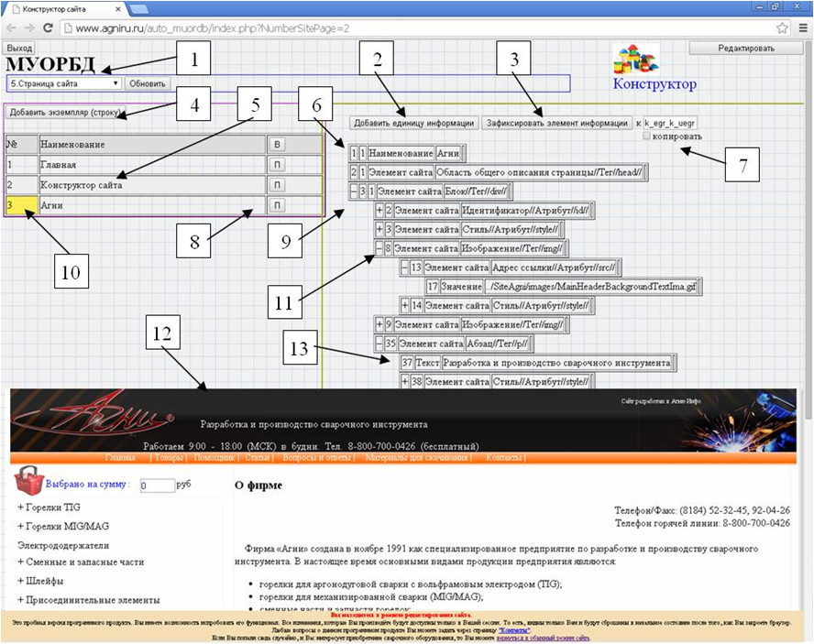
Task: Open 'Товары' in the orange site menu
Action: coord(170,458)
